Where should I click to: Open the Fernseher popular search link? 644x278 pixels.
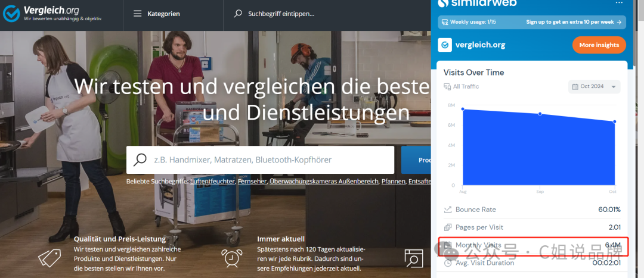click(252, 182)
